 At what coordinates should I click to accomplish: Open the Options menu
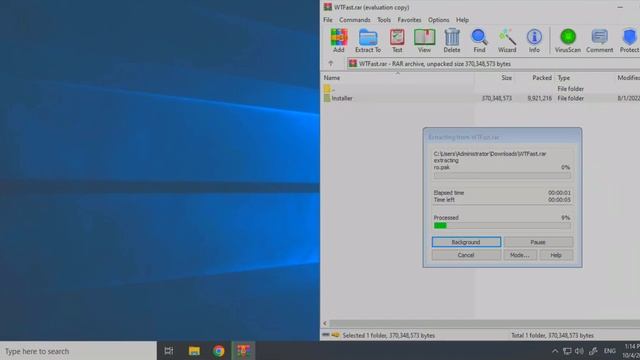coord(438,20)
